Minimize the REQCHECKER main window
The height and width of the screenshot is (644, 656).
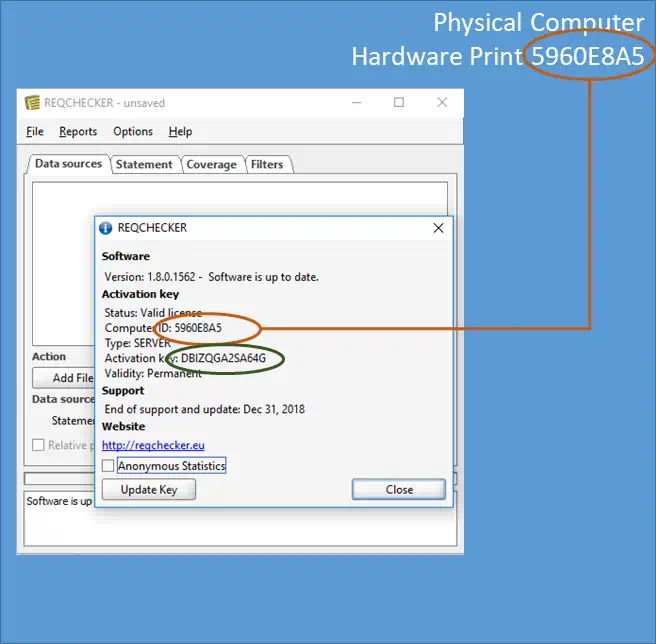(x=356, y=103)
